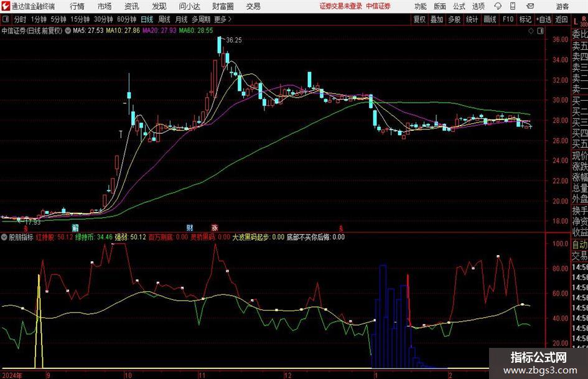Click the 绿持币: 34.46 indicator value
Viewport: 588px width, 379px height.
94,237
